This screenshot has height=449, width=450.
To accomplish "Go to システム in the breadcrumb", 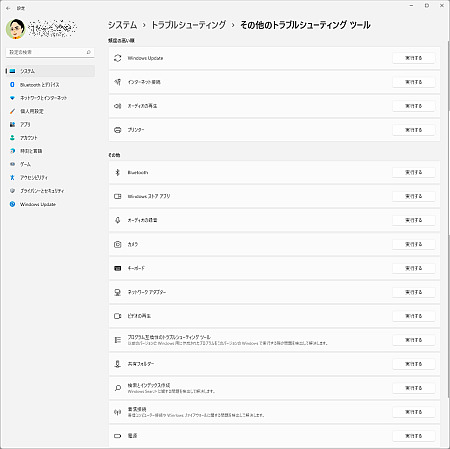I will [122, 25].
